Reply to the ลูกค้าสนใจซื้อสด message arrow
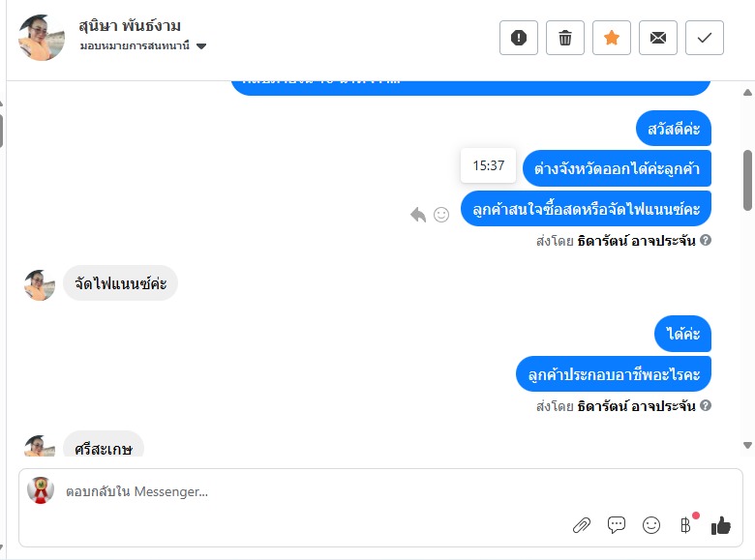 [x=418, y=215]
